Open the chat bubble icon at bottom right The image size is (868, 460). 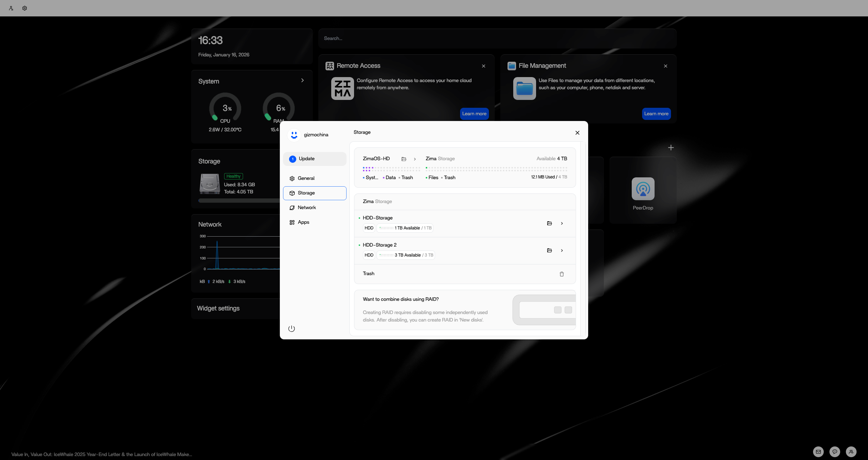(834, 452)
